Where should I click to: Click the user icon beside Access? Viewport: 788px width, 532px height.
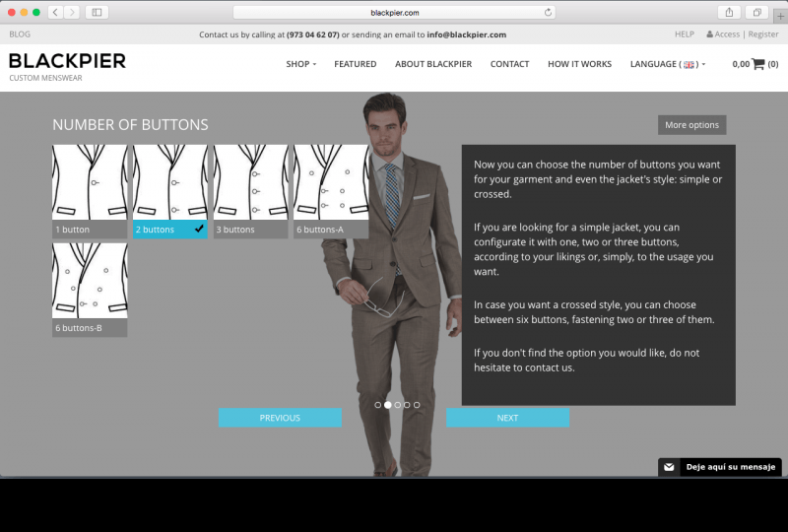coord(709,34)
